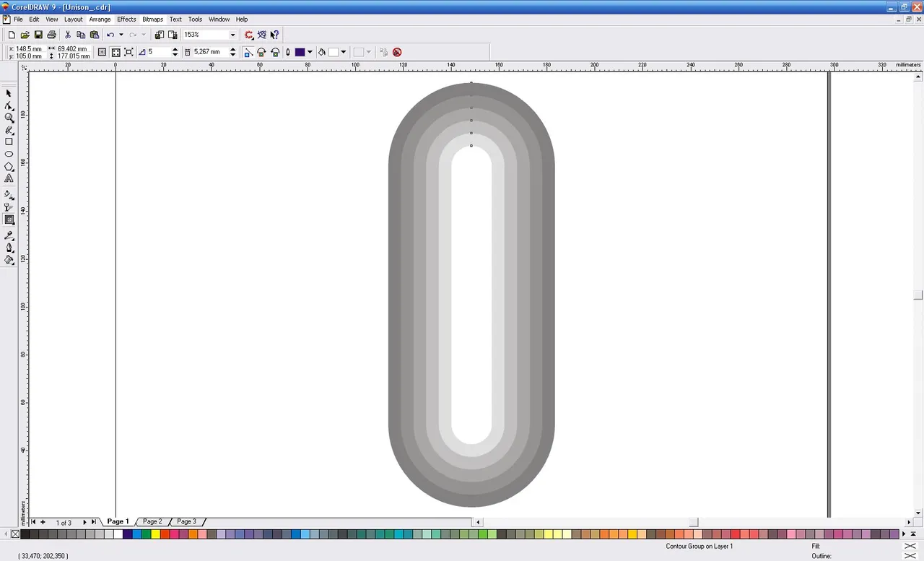This screenshot has height=561, width=924.
Task: Open a file with folder icon
Action: click(25, 35)
